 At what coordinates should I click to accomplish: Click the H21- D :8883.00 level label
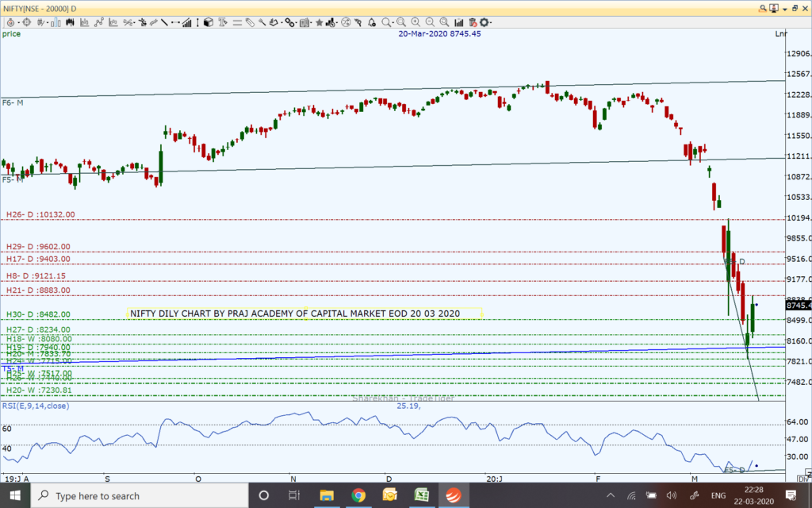click(38, 291)
